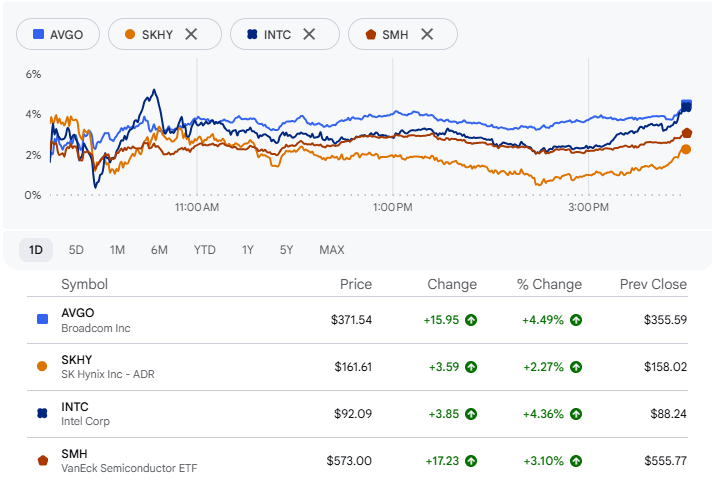Switch chart to 1M range

(117, 250)
